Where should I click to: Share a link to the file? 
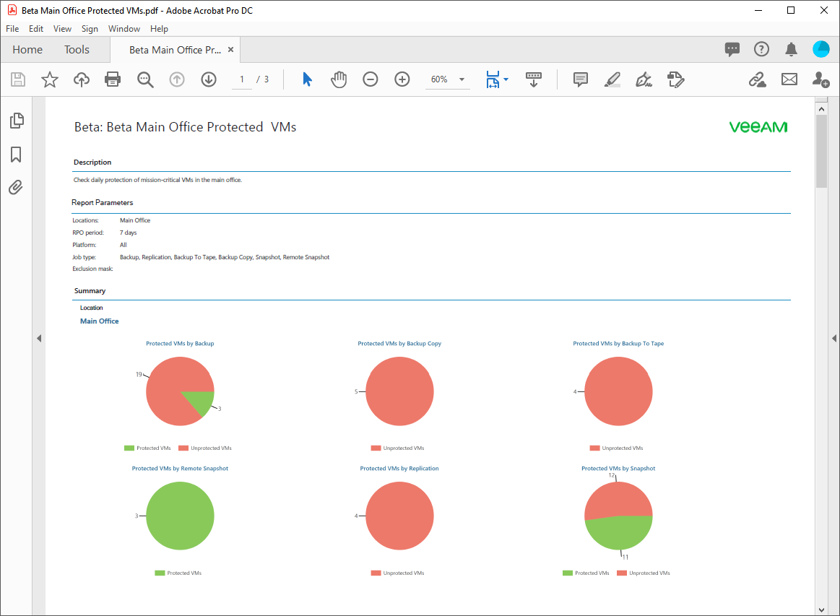(757, 80)
